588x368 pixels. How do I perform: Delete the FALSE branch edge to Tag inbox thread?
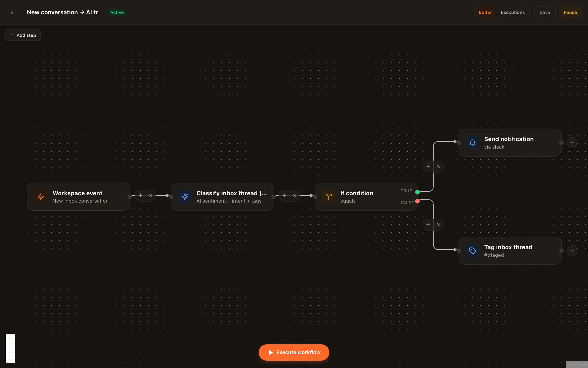coord(438,224)
